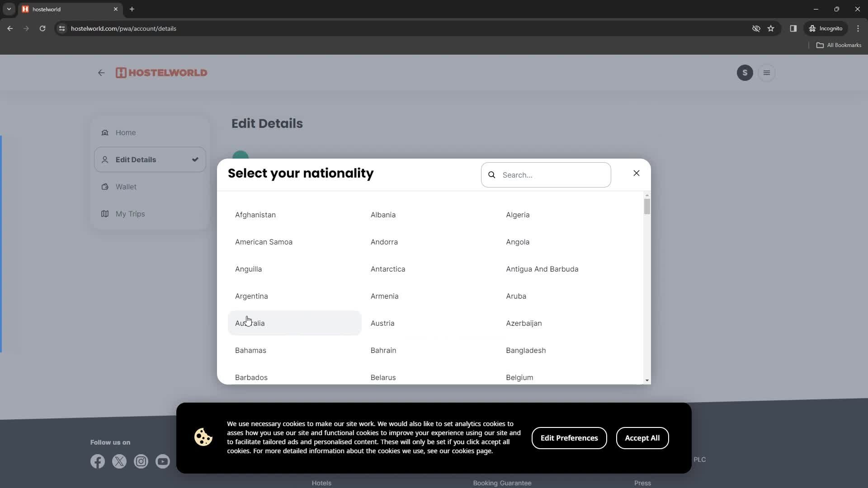868x488 pixels.
Task: Expand My Trips sidebar section
Action: point(130,213)
